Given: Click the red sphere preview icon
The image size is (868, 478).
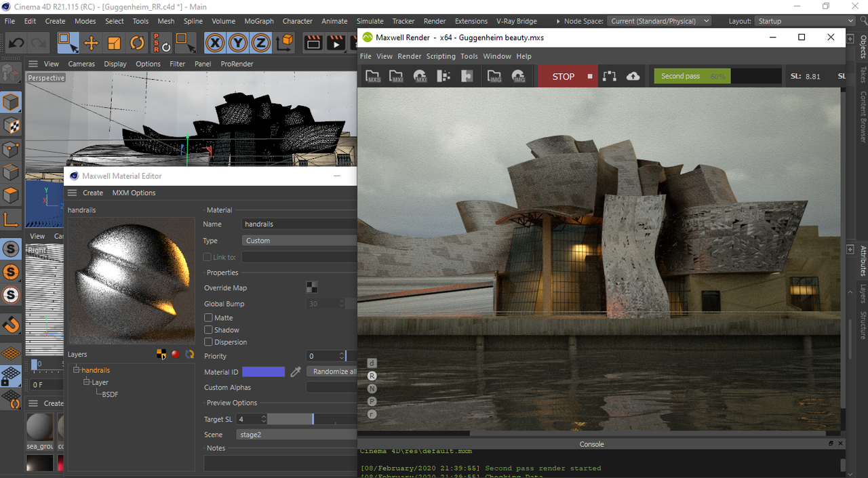Looking at the screenshot, I should click(176, 354).
